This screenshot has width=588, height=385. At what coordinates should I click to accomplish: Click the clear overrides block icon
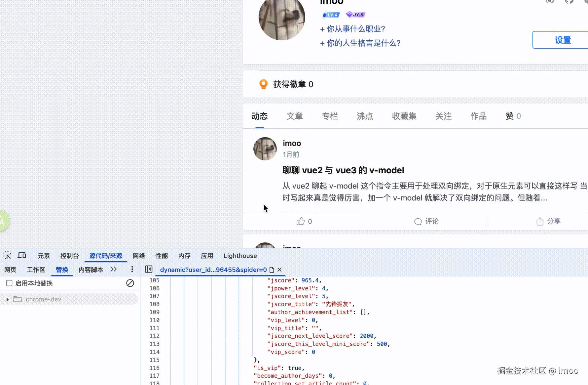click(x=130, y=283)
